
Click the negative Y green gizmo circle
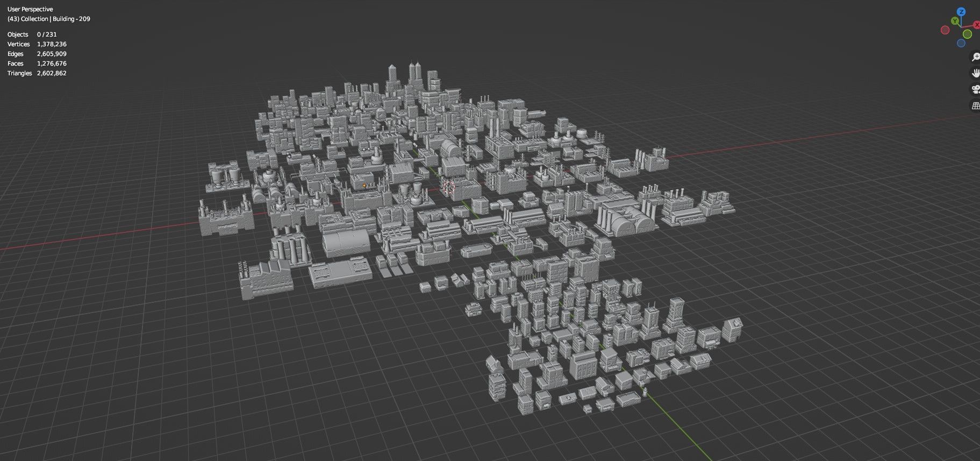click(967, 34)
